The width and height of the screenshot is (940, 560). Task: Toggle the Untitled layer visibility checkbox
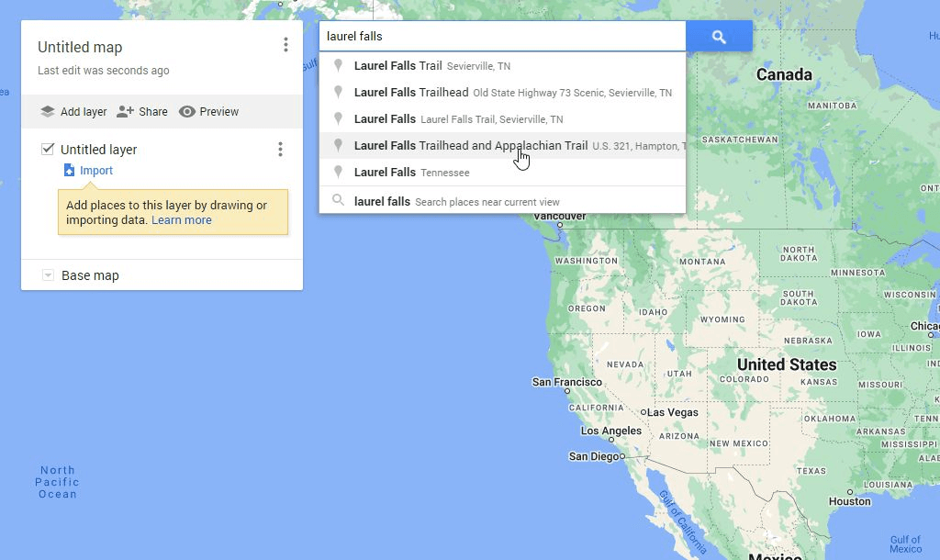[45, 149]
